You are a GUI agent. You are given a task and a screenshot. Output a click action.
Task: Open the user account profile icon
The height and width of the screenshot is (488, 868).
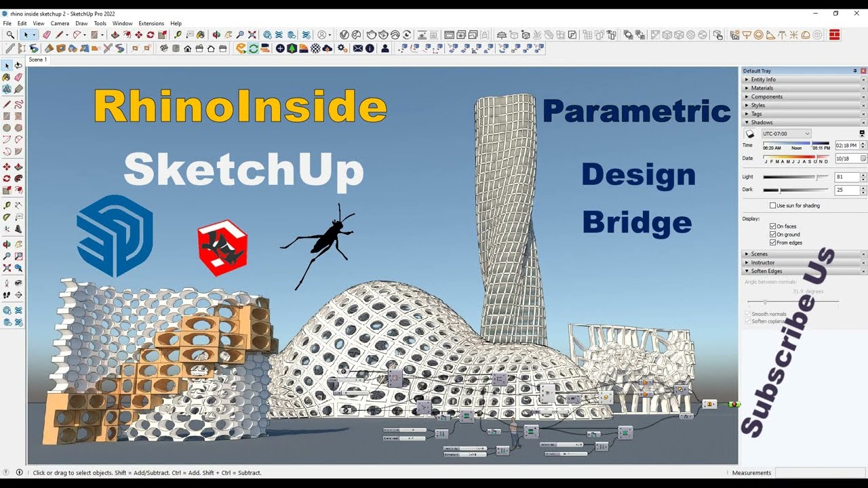coord(321,35)
